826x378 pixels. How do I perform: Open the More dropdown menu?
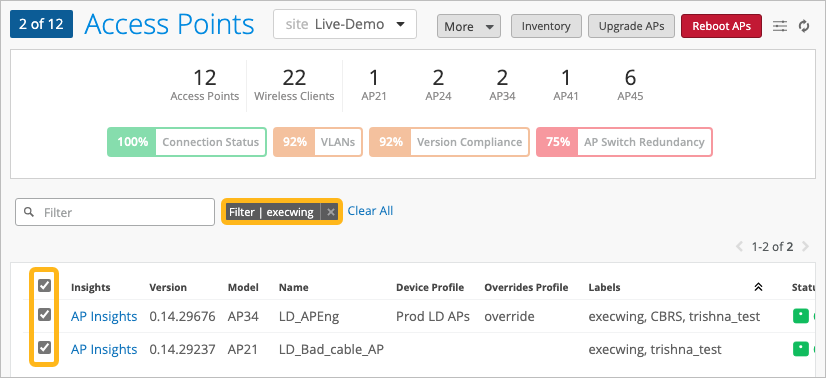468,26
